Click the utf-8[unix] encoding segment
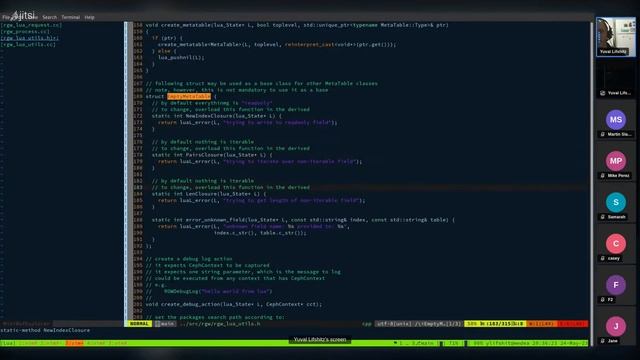 [x=393, y=324]
